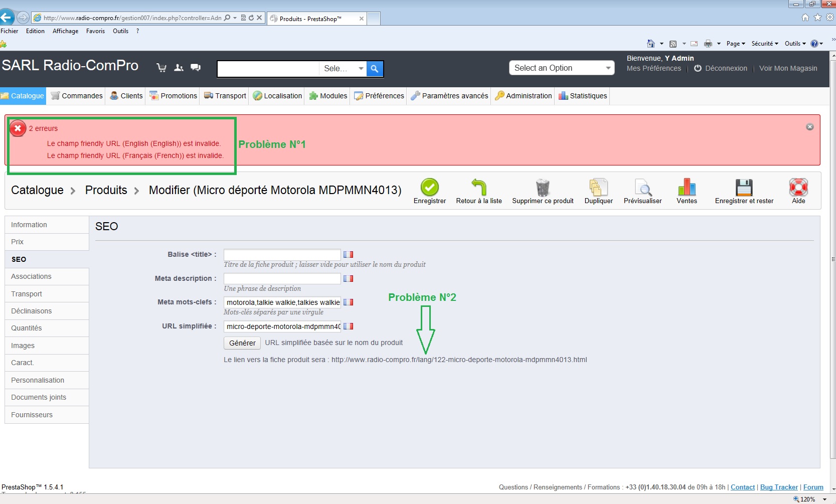The height and width of the screenshot is (504, 836).
Task: Click the Meta description input field
Action: [x=282, y=279]
